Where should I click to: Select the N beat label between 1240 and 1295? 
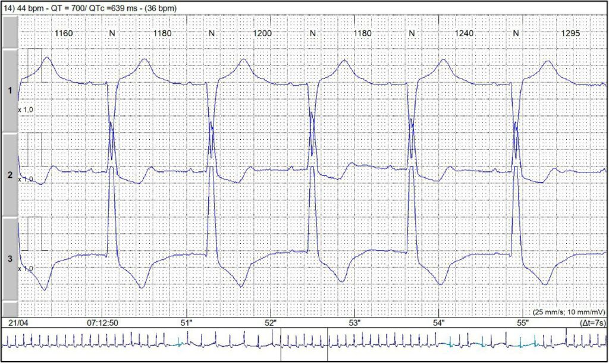coord(516,33)
